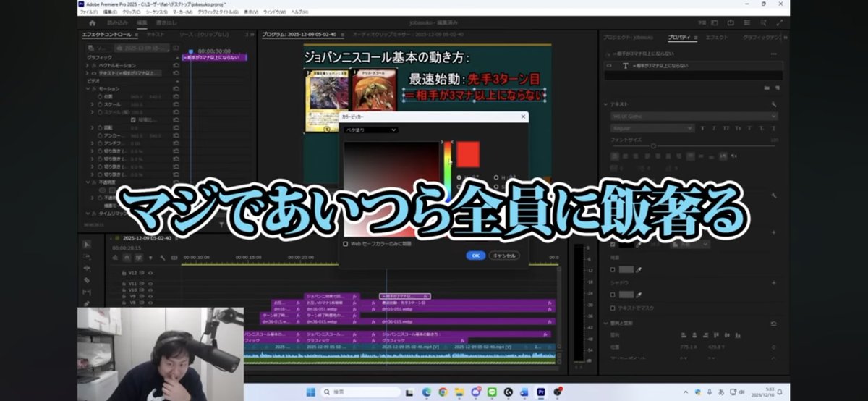Toggle the Shadow checkbox in Properties

[x=613, y=295]
